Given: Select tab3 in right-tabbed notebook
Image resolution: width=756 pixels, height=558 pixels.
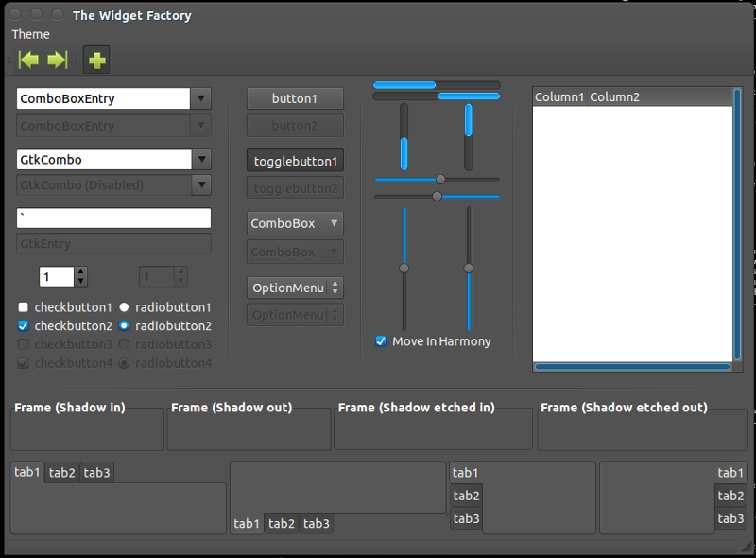Looking at the screenshot, I should (730, 518).
